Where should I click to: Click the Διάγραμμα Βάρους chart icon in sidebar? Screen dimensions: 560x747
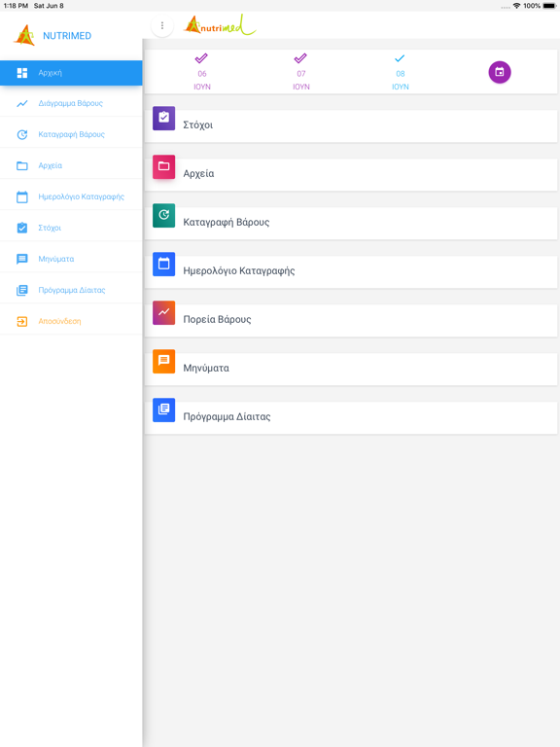point(22,103)
